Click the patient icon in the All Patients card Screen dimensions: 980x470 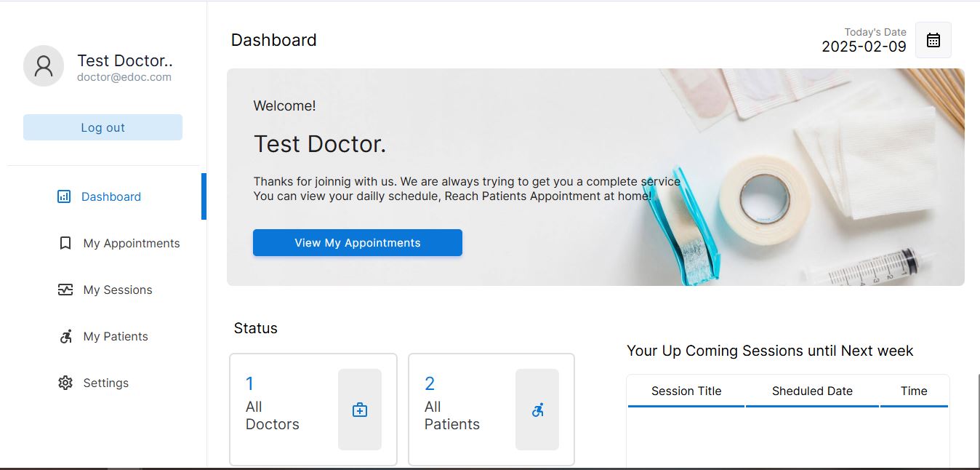(x=537, y=410)
